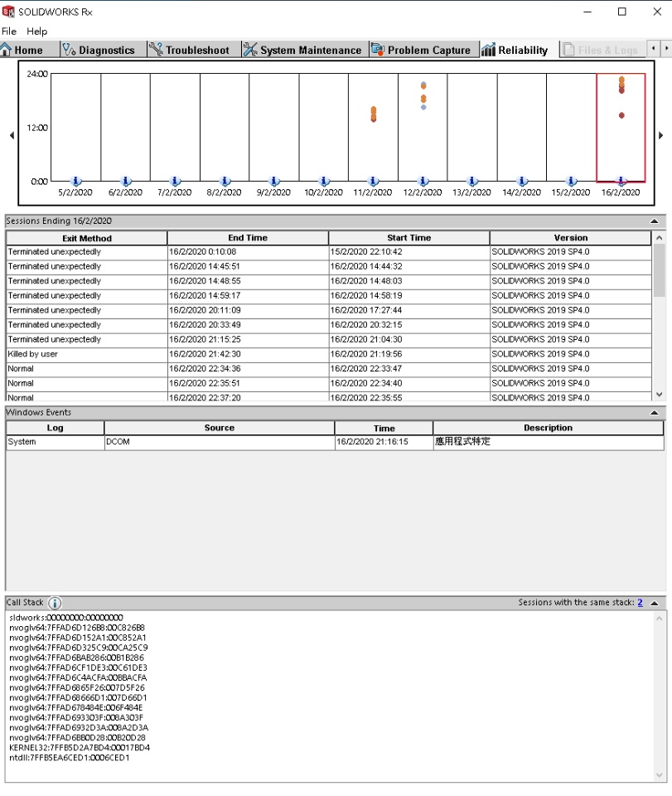
Task: Select the DCOM Windows event row
Action: click(x=335, y=442)
